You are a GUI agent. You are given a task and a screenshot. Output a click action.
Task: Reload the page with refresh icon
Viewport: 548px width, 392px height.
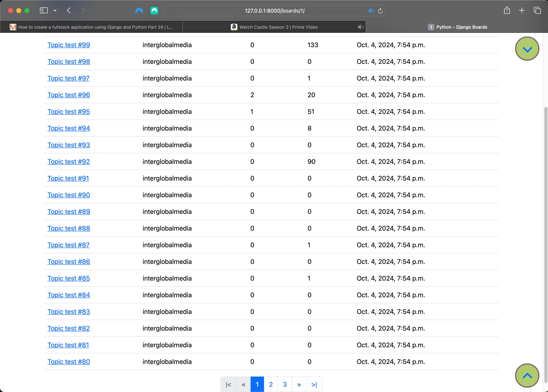click(x=380, y=11)
